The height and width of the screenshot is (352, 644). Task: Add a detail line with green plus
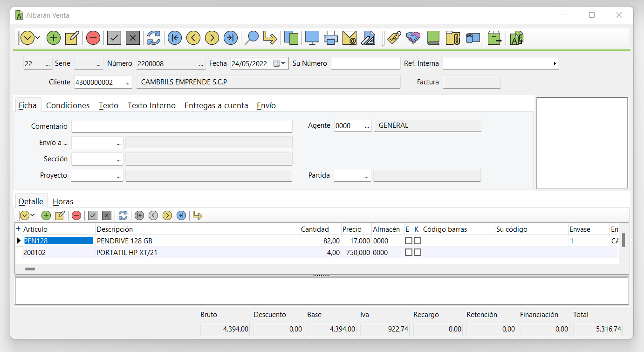46,215
